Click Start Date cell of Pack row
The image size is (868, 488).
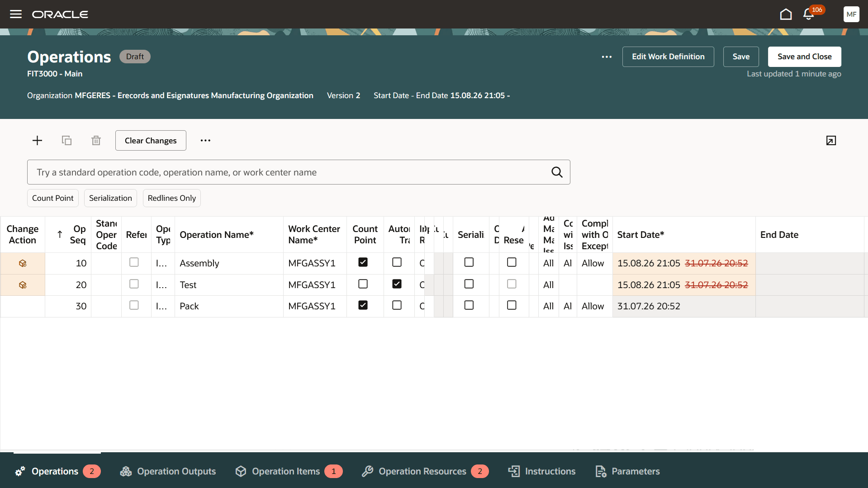click(683, 306)
